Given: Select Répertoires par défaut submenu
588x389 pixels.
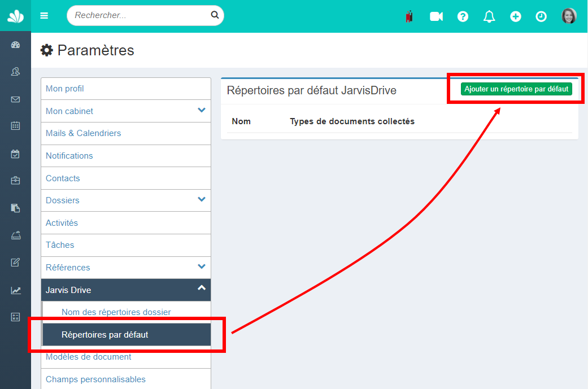Looking at the screenshot, I should coord(127,335).
